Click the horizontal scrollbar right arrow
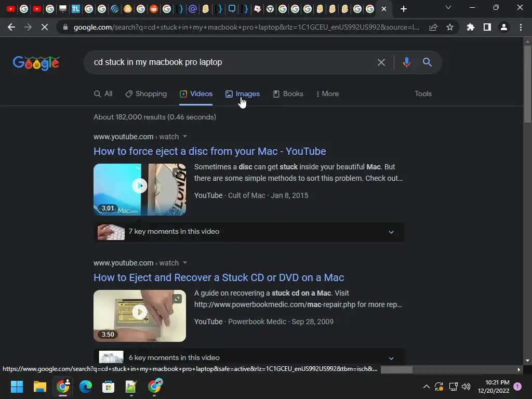The height and width of the screenshot is (399, 532). pyautogui.click(x=518, y=369)
